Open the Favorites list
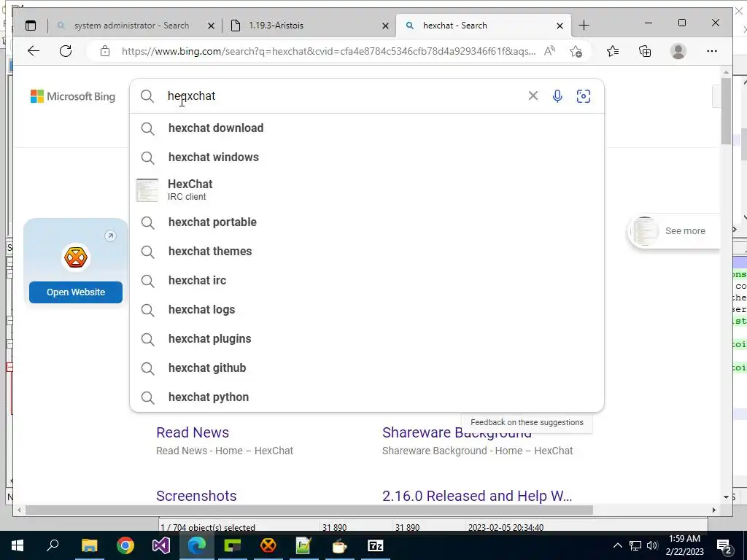The height and width of the screenshot is (560, 747). pos(613,51)
